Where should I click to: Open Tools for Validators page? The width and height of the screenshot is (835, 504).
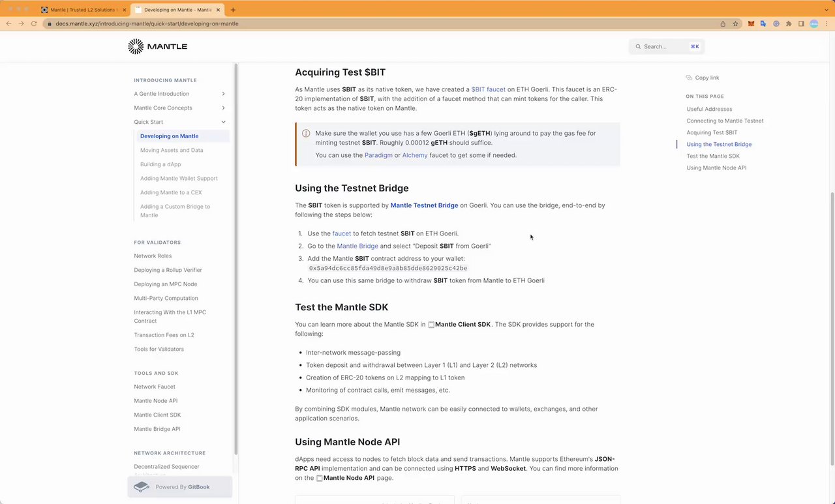(x=159, y=349)
